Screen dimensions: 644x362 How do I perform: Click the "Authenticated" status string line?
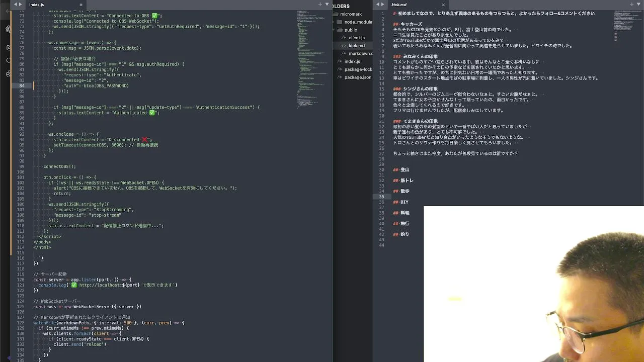[109, 113]
